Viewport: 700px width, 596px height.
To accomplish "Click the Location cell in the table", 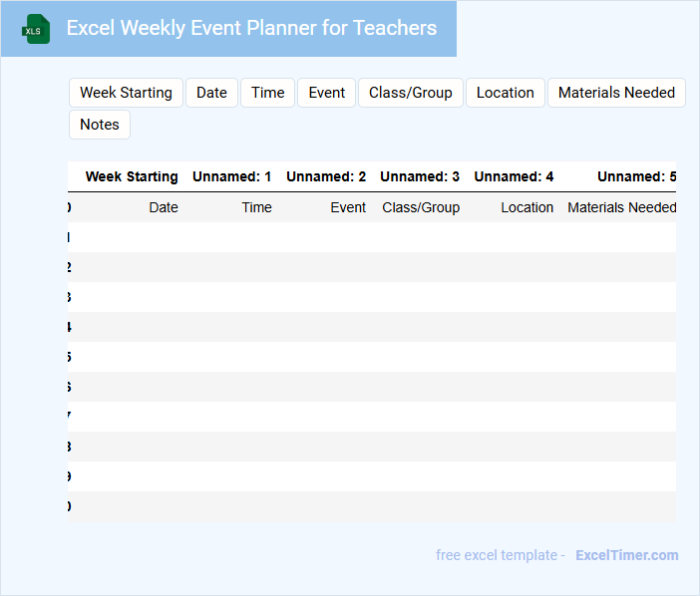I will pyautogui.click(x=526, y=207).
